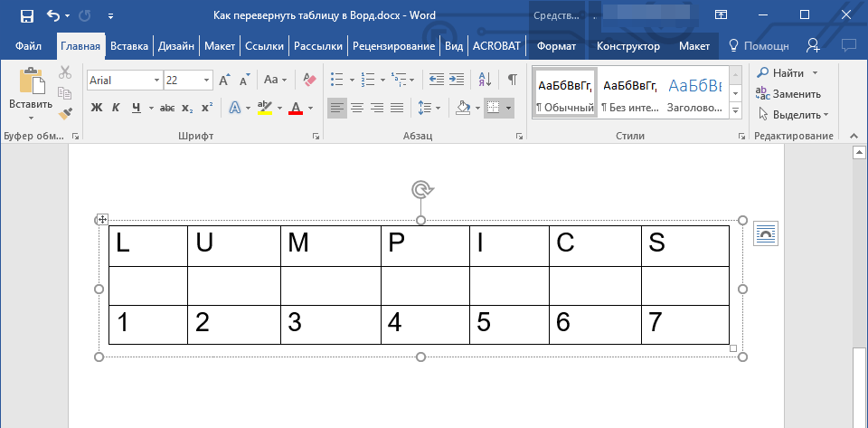The width and height of the screenshot is (868, 428).
Task: Toggle italic (К) formatting
Action: (116, 108)
